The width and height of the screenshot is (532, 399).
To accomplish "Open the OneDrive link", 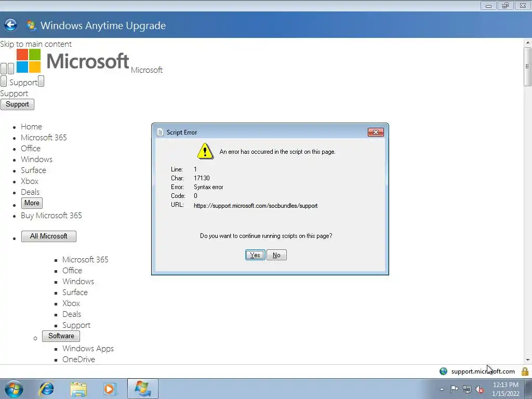I will point(79,360).
